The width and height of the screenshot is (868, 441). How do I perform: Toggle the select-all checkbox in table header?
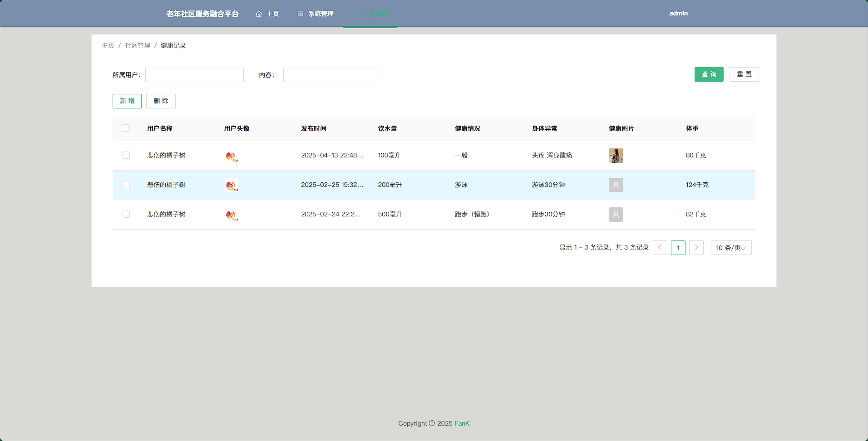point(126,128)
